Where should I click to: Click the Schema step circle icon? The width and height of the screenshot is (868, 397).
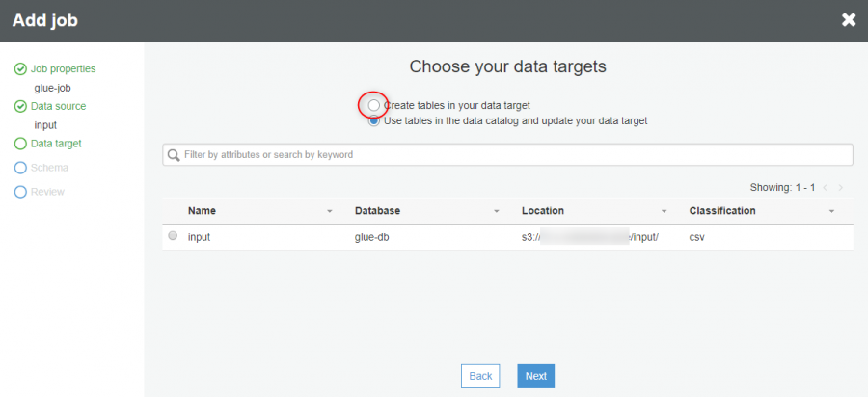pyautogui.click(x=20, y=168)
